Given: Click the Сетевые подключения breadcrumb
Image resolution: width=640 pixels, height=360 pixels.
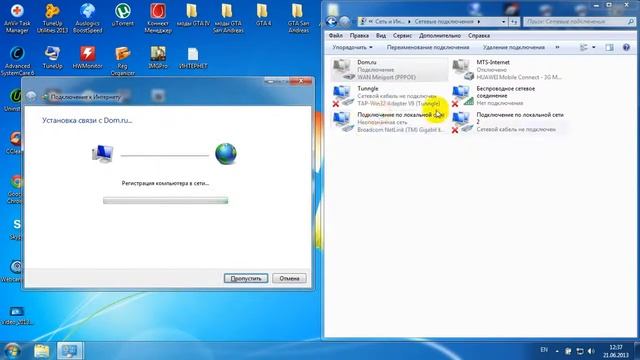Looking at the screenshot, I should [444, 22].
